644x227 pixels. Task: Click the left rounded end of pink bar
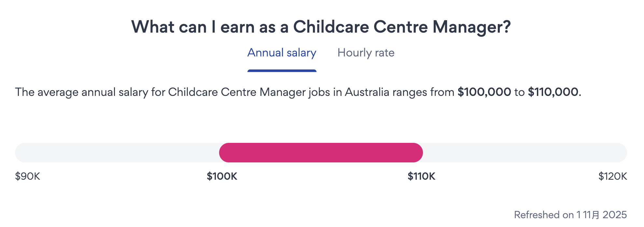click(225, 153)
